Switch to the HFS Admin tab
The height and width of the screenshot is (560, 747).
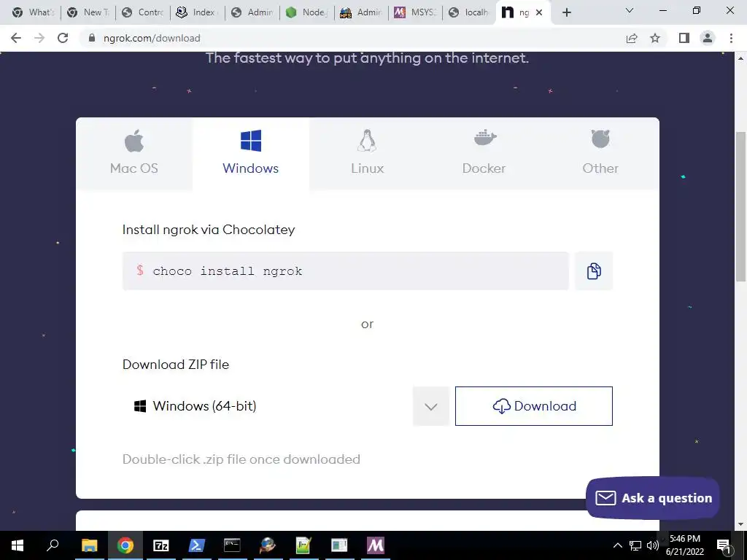coord(361,12)
